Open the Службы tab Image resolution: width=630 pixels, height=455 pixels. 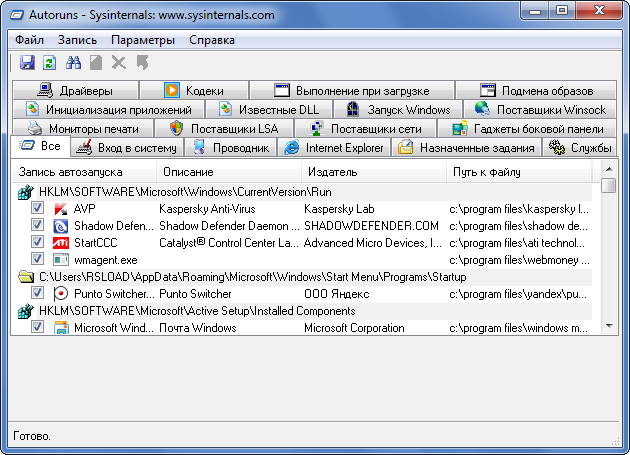click(580, 148)
